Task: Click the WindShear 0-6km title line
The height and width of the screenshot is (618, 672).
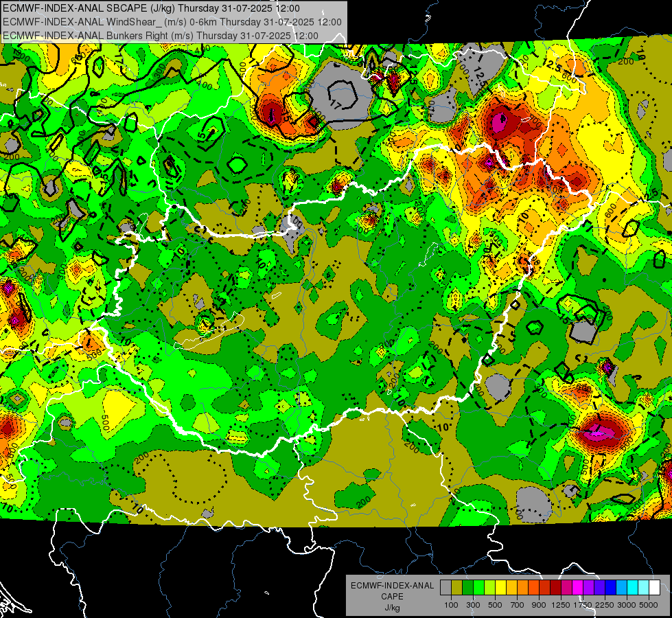Action: click(172, 22)
